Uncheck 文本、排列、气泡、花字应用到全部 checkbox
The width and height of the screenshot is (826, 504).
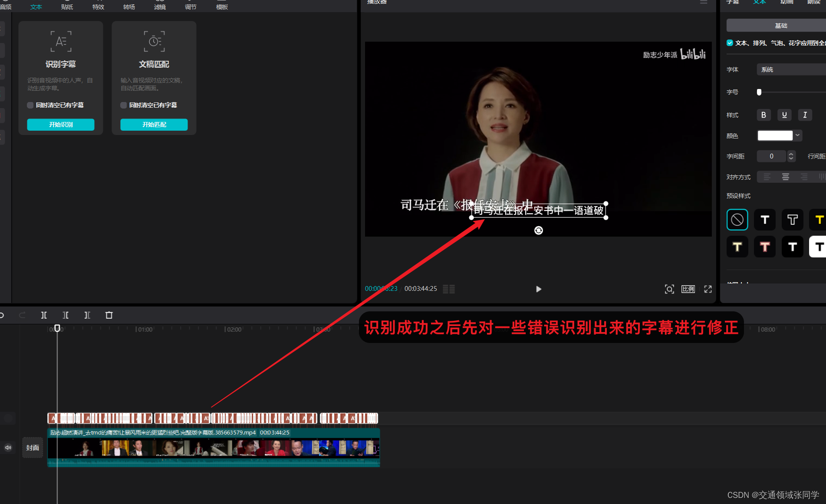tap(730, 43)
